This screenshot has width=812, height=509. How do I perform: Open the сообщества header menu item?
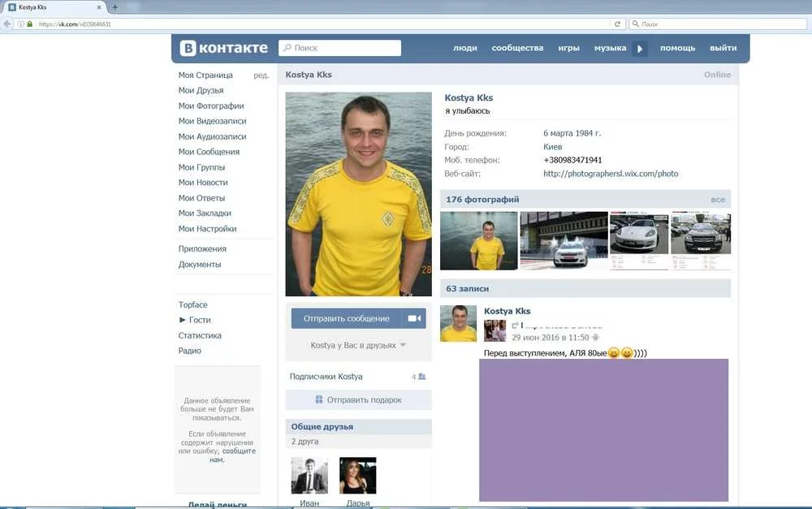(x=517, y=48)
